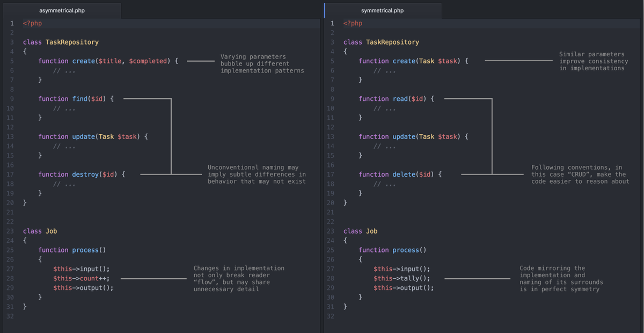
Task: Click 'class TaskRepository' in symmetrical.php
Action: click(381, 42)
